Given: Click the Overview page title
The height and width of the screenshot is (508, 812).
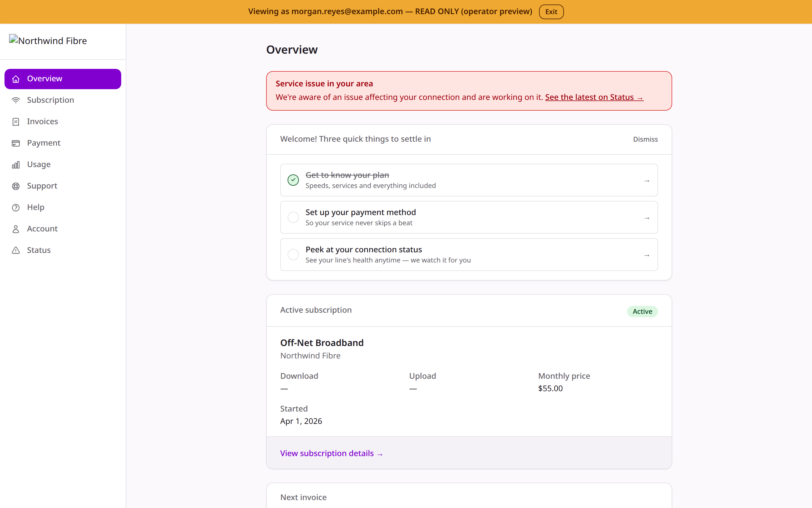Looking at the screenshot, I should coord(292,50).
